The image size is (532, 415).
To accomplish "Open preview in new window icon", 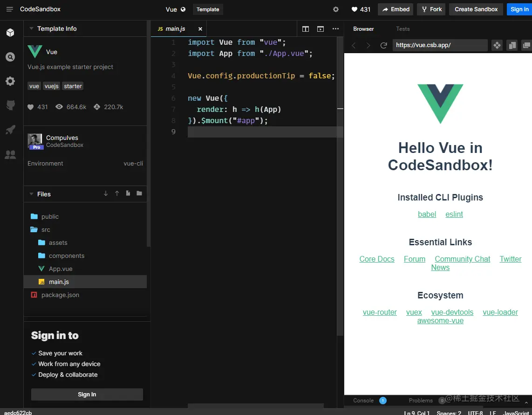I will click(526, 45).
